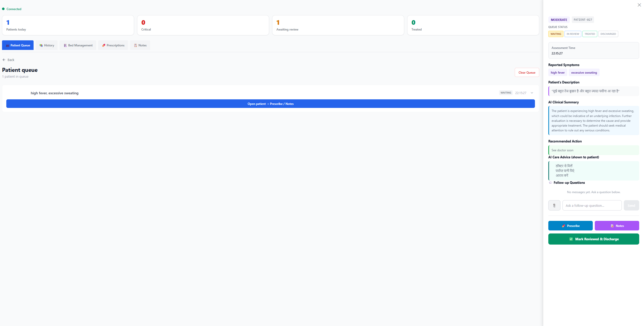Screen dimensions: 644x326
Task: Click the Assessment Time value 22:15:27
Action: (557, 53)
